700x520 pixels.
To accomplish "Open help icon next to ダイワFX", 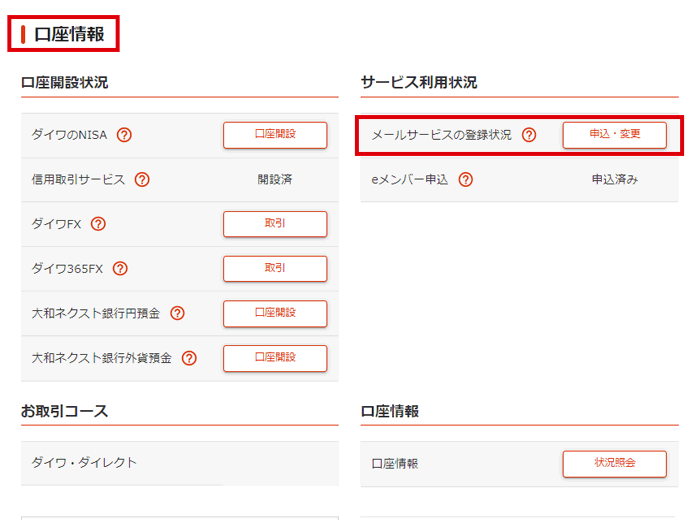I will coord(98,224).
